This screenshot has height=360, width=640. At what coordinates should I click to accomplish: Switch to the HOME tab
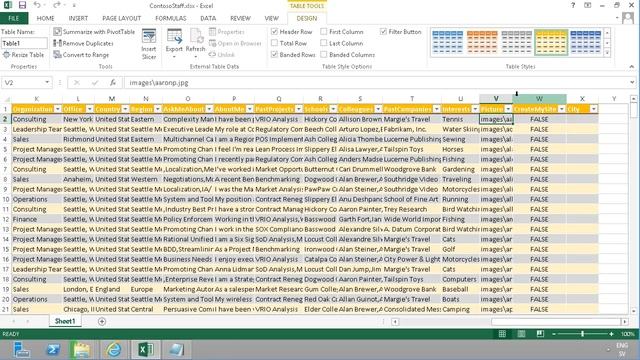[45, 18]
